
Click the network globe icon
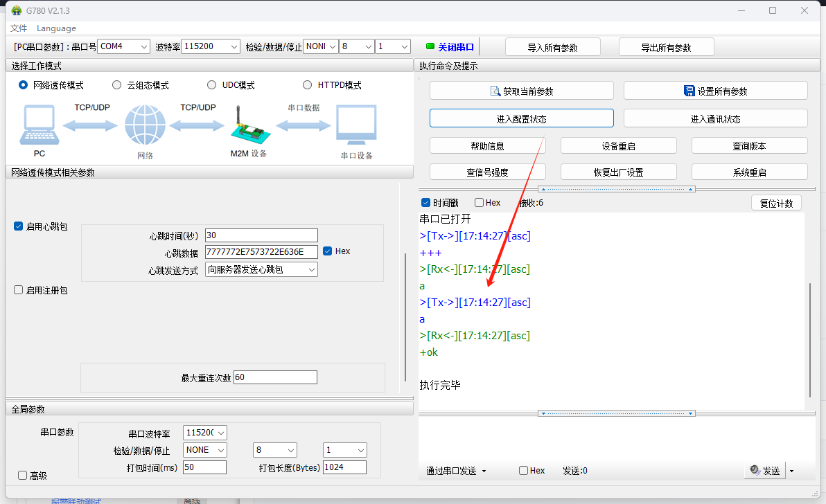tap(145, 125)
